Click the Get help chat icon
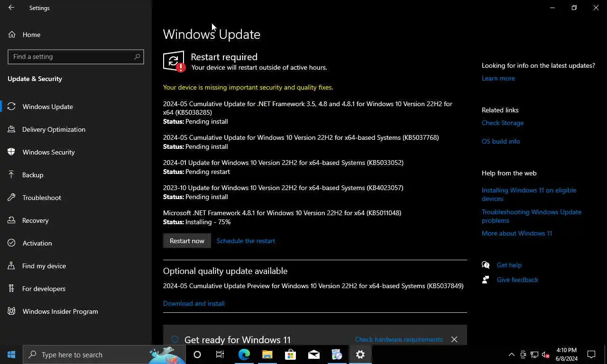Screen dimensions: 607x364 (486, 265)
